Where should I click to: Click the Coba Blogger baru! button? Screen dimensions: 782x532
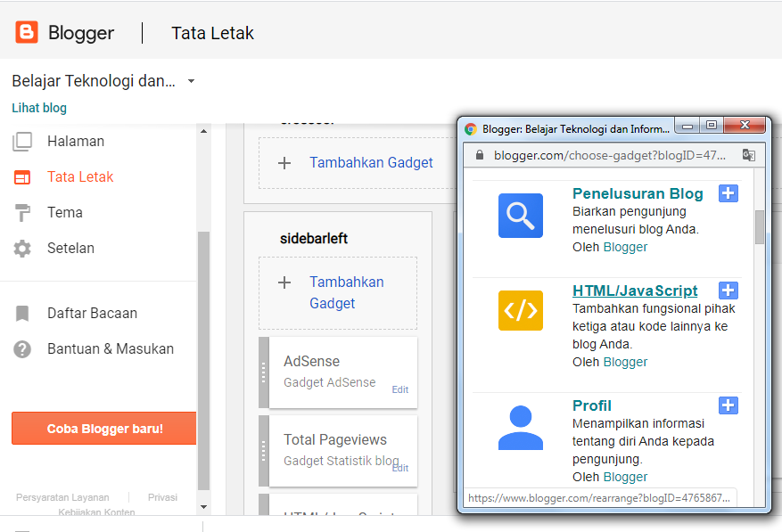[x=103, y=429]
